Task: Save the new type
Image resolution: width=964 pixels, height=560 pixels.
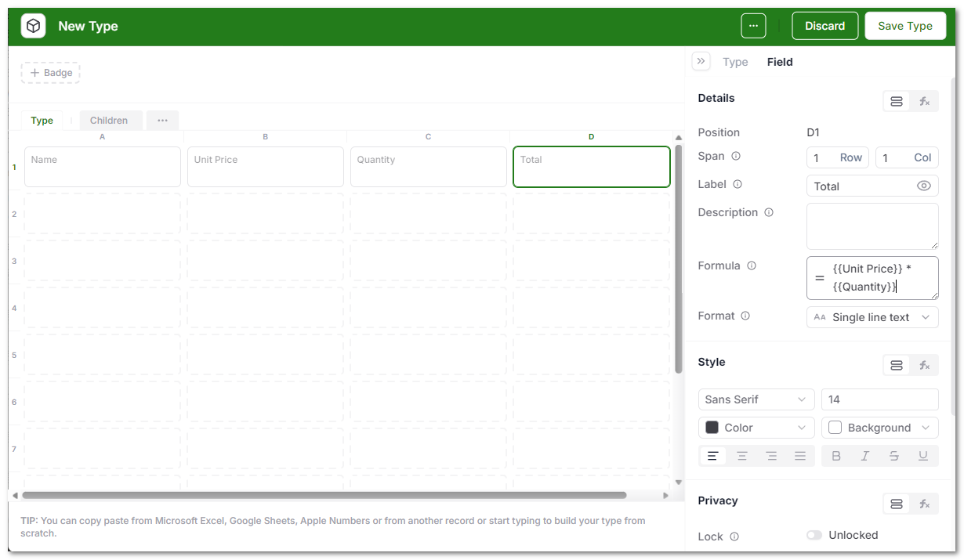Action: click(905, 25)
